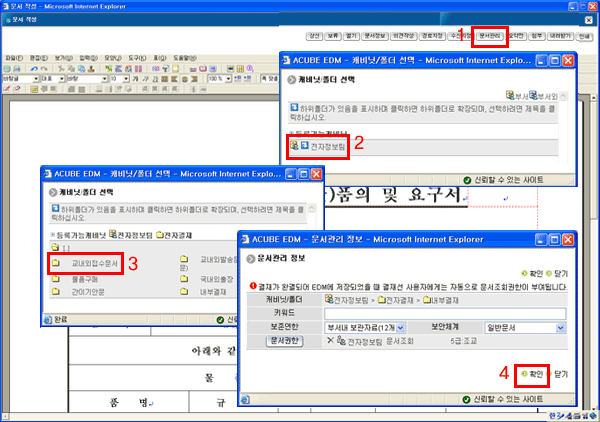Image resolution: width=600 pixels, height=422 pixels.
Task: Click the vertical scrollbar of the document editor
Action: (x=593, y=253)
